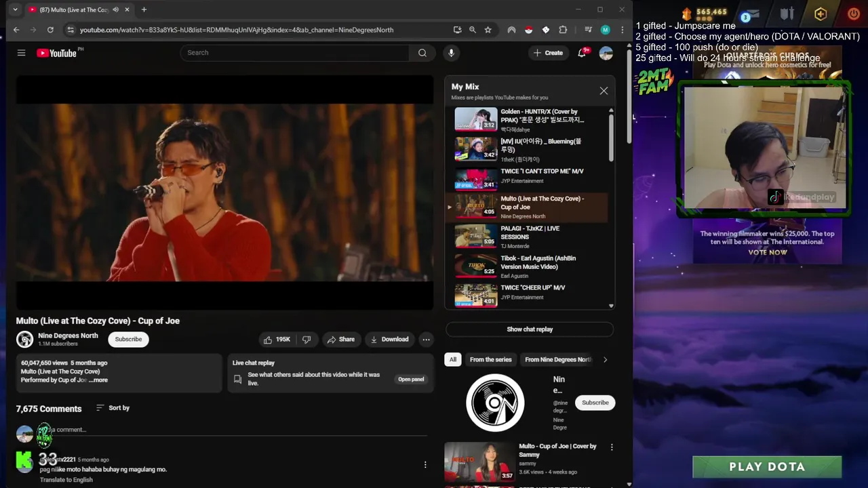Click the video player to pause
The height and width of the screenshot is (488, 868).
coord(224,192)
